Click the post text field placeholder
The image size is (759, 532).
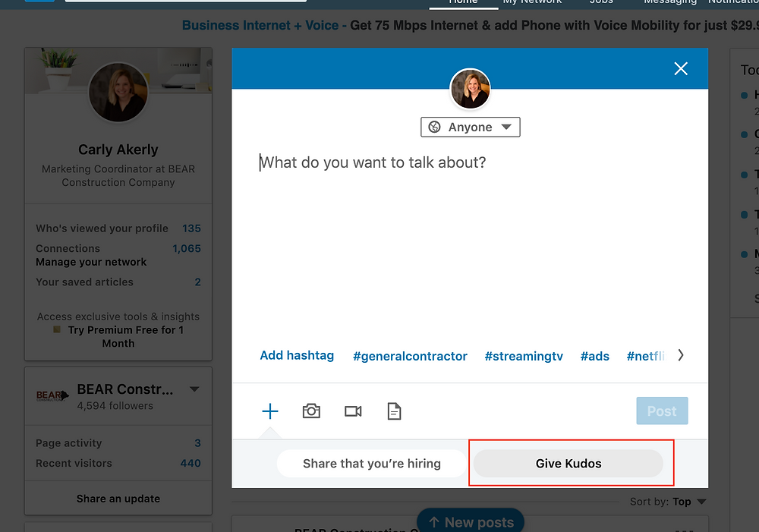click(x=373, y=162)
